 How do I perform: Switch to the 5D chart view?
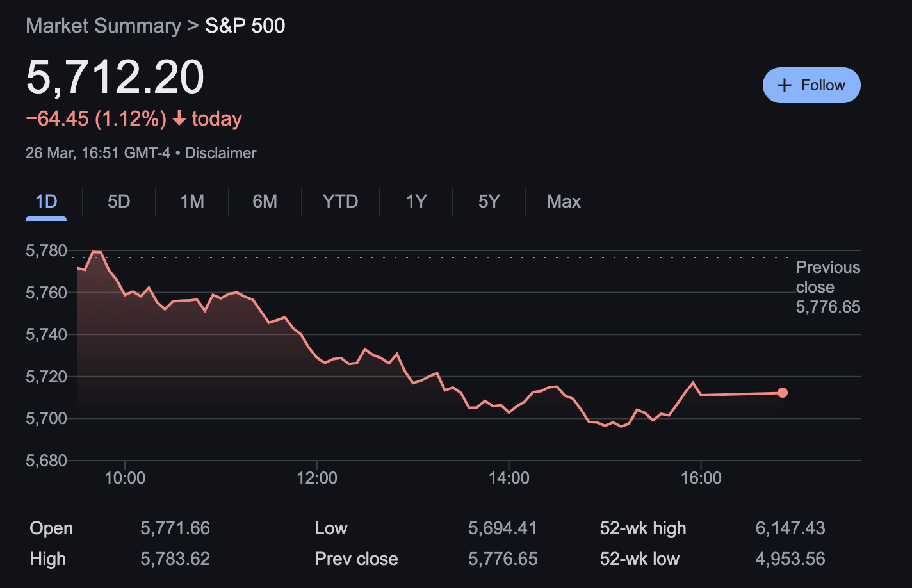[118, 201]
